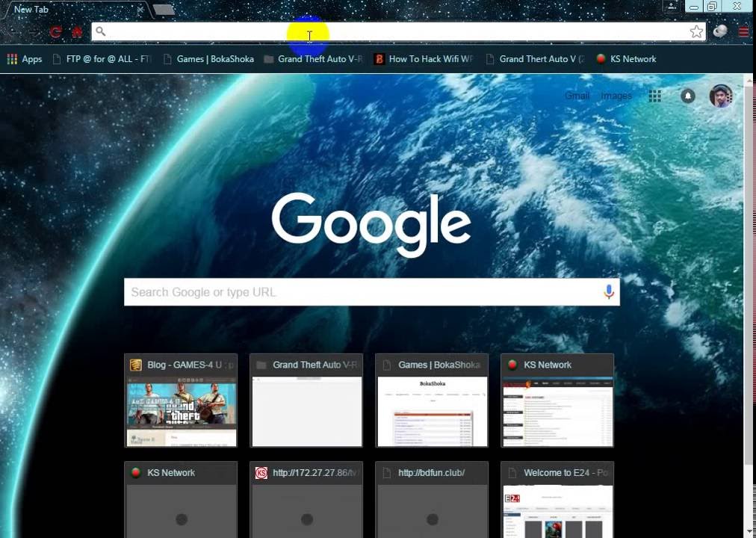Focus the Search Google or type URL box
This screenshot has width=756, height=538.
372,291
